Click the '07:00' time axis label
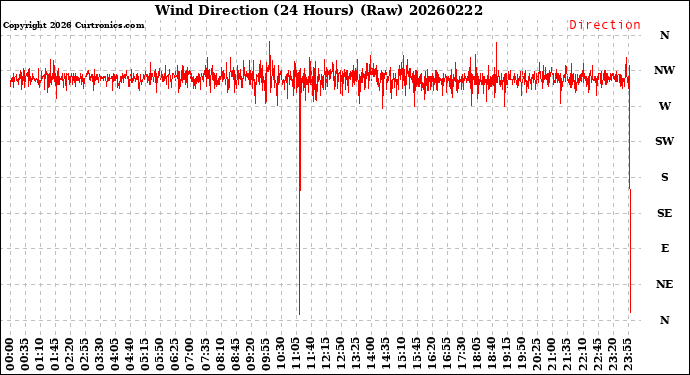The width and height of the screenshot is (690, 375). tap(191, 355)
